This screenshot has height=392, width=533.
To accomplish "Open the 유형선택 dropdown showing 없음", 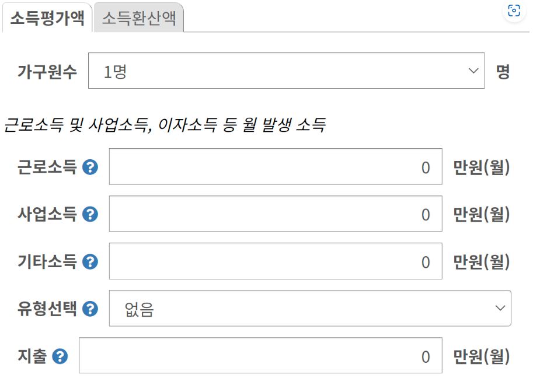I will coord(309,309).
